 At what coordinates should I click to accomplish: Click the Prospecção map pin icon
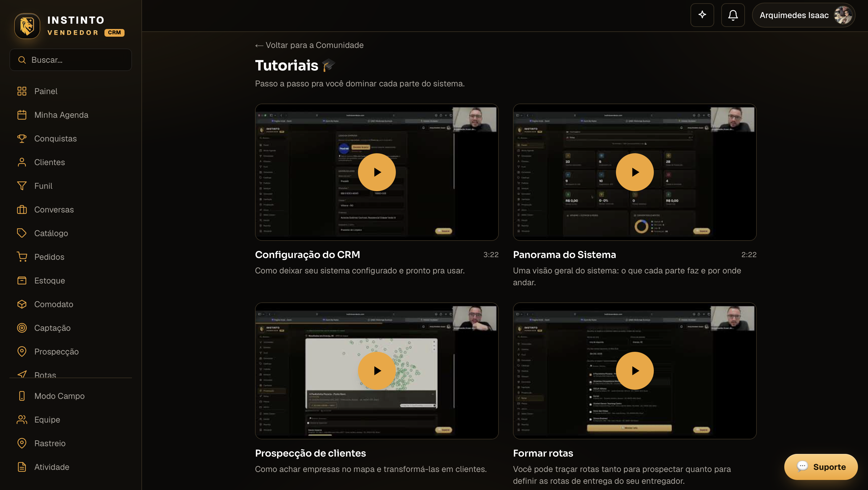pyautogui.click(x=22, y=352)
